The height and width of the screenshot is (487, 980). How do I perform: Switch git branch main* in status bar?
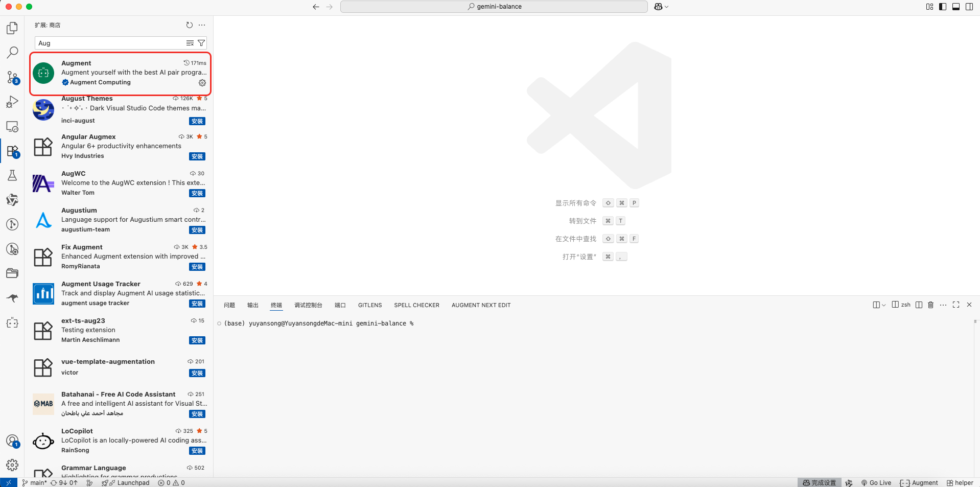click(34, 482)
